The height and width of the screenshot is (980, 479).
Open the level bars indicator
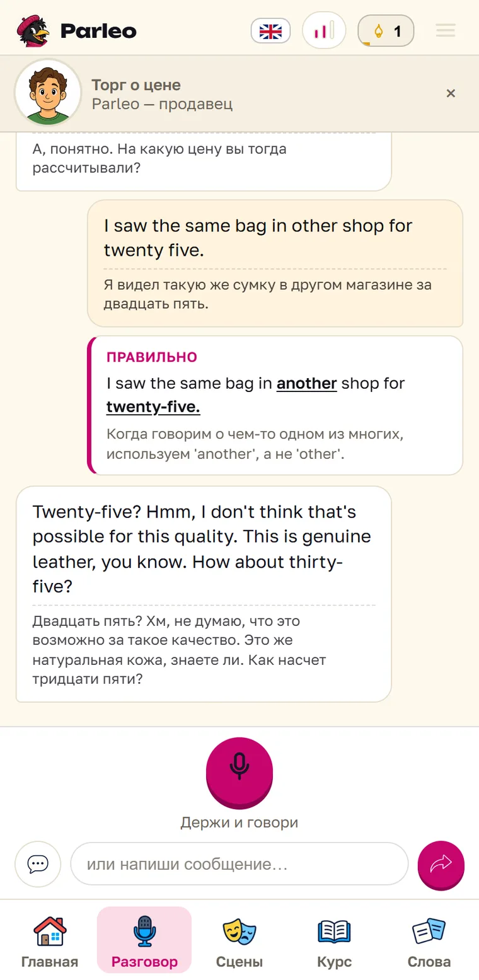(324, 30)
